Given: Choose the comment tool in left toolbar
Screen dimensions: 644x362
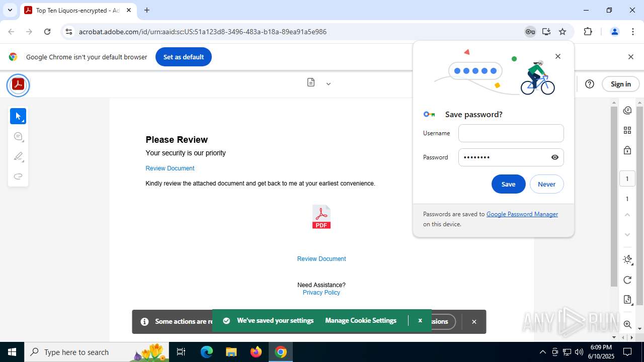Looking at the screenshot, I should point(18,137).
